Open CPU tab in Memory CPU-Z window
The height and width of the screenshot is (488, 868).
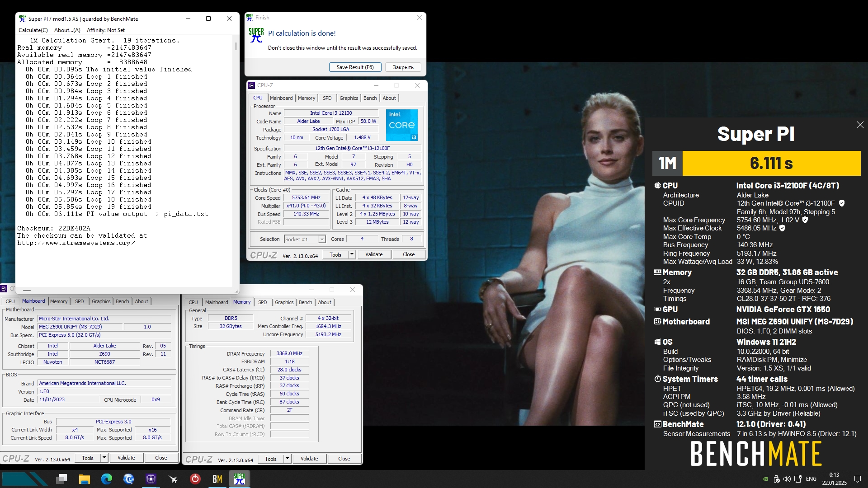pyautogui.click(x=193, y=302)
